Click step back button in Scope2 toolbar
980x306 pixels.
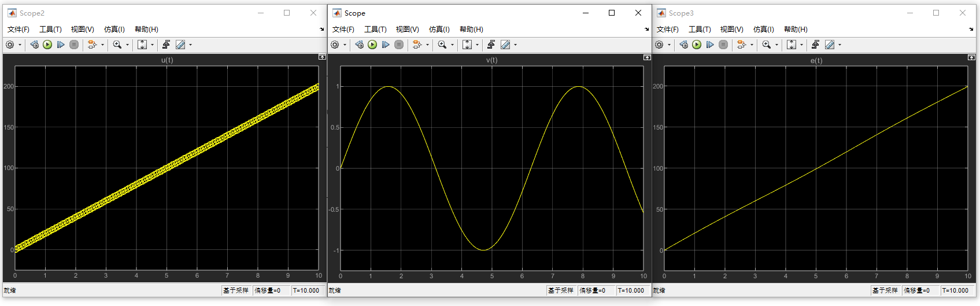(x=35, y=45)
